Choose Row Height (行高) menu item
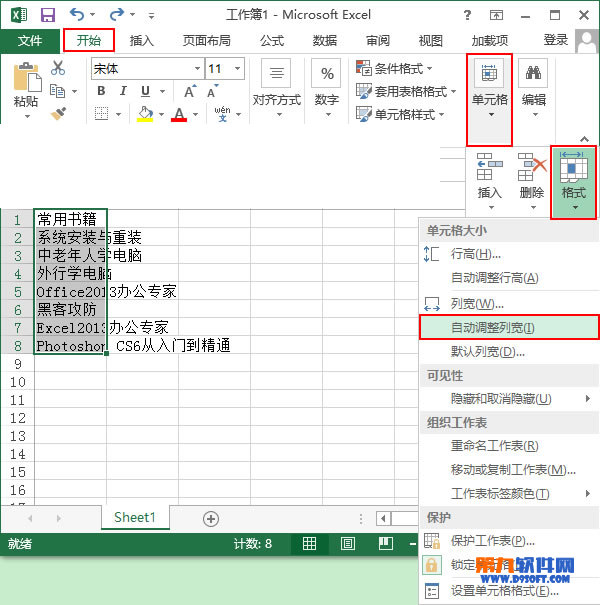 [x=509, y=254]
